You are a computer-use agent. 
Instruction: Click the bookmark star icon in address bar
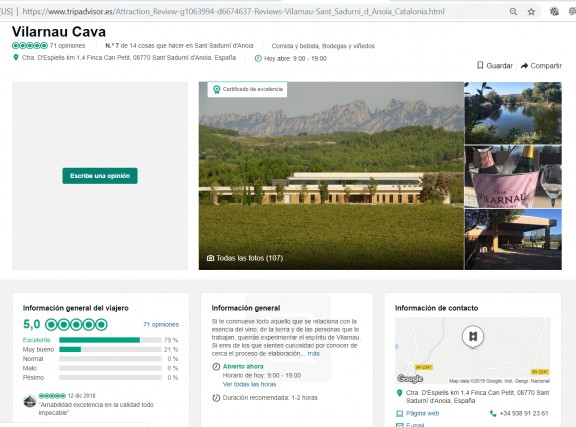[531, 12]
